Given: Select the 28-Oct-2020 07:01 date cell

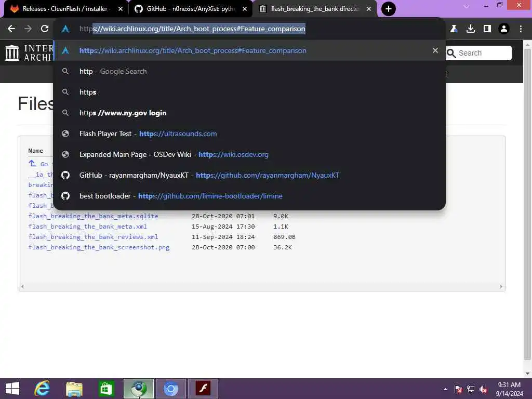Looking at the screenshot, I should click(x=223, y=216).
